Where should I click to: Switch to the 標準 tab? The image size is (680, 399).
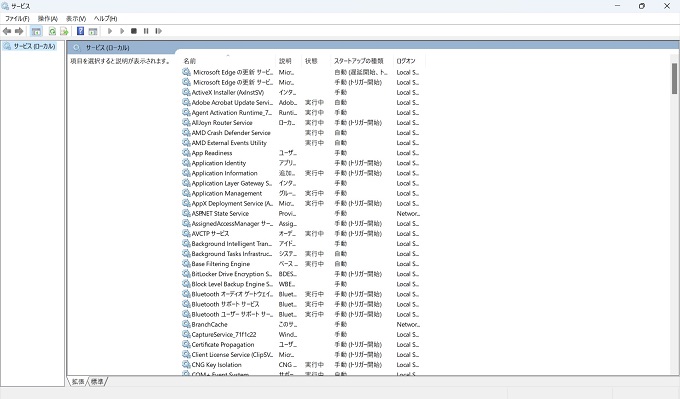[97, 382]
